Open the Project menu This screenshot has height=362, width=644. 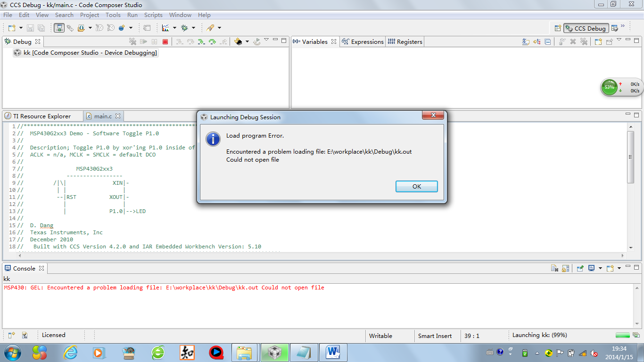[x=90, y=15]
